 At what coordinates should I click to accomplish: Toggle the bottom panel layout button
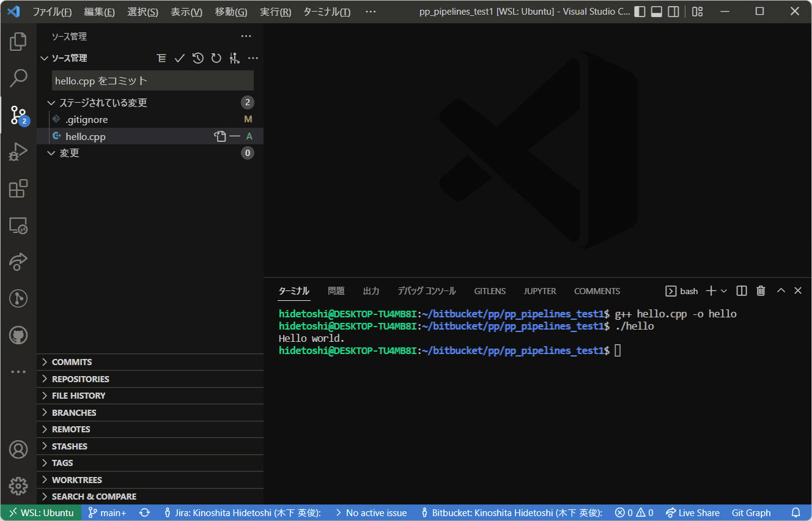tap(656, 12)
